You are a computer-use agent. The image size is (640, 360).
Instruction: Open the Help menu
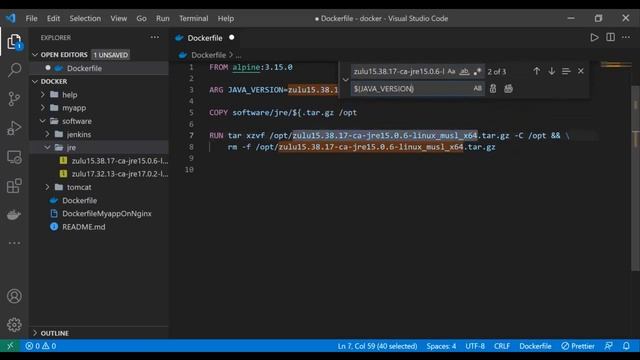pos(226,18)
